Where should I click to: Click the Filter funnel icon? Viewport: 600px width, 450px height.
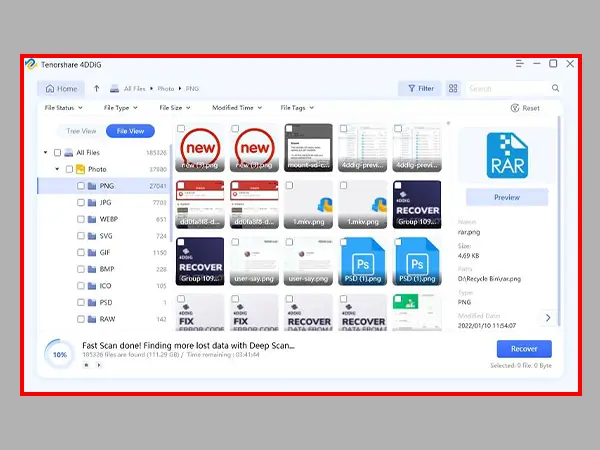[x=411, y=89]
